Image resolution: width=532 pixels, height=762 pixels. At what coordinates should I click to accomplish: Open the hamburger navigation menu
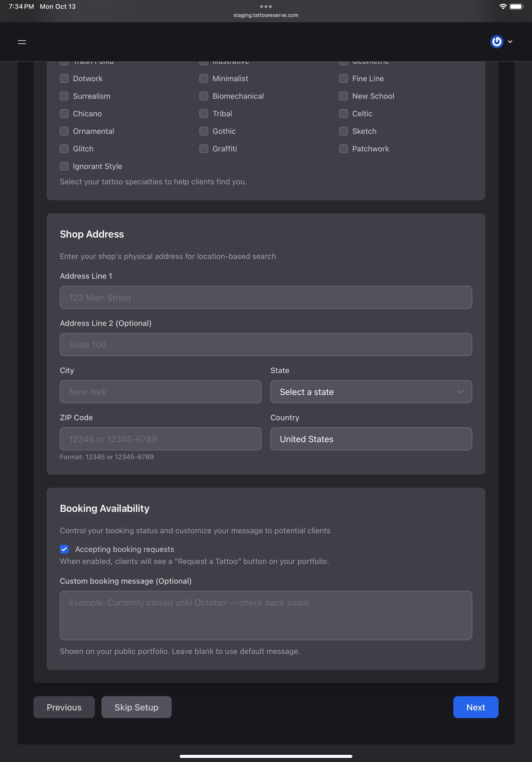pyautogui.click(x=22, y=42)
